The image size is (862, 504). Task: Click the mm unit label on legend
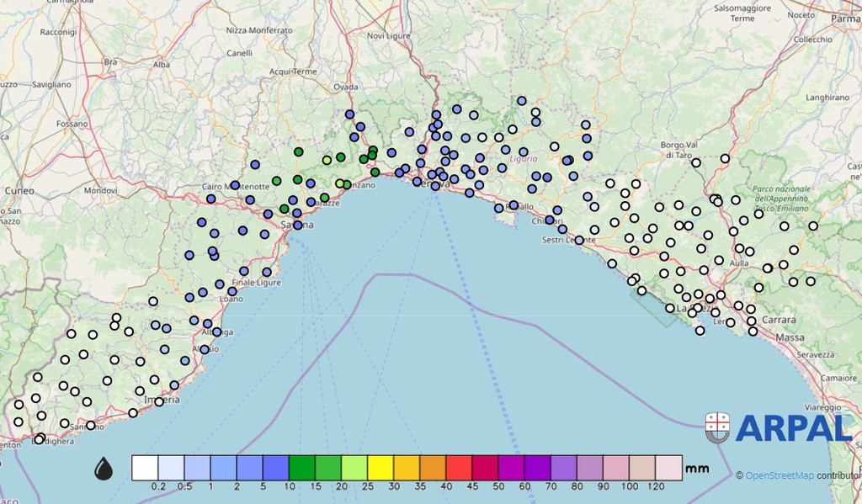(x=697, y=469)
